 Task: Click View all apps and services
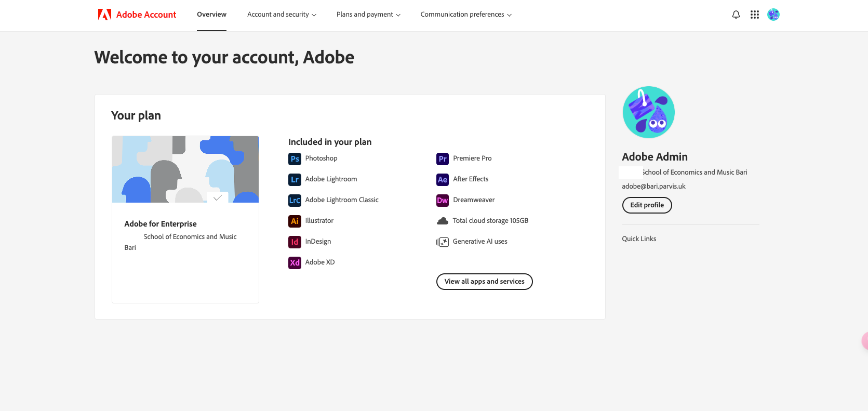pos(485,282)
